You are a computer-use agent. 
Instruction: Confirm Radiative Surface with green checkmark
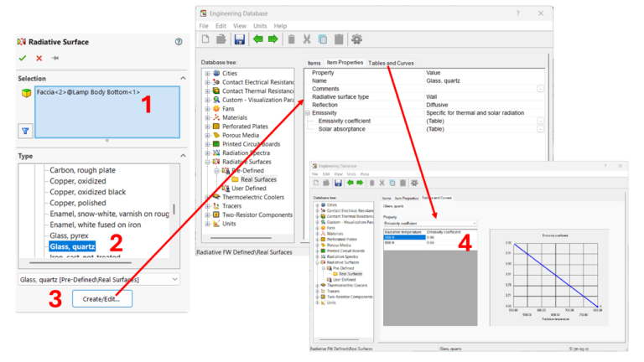pyautogui.click(x=23, y=59)
